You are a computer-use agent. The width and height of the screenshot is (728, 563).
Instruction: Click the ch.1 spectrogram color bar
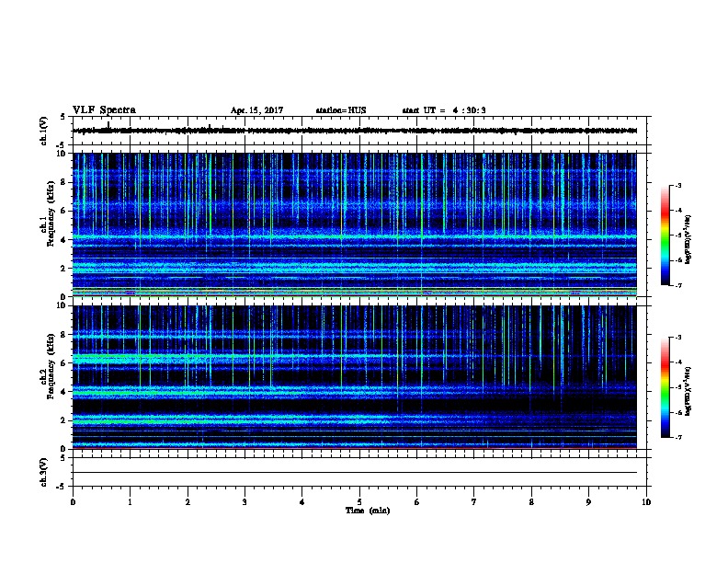click(x=665, y=236)
